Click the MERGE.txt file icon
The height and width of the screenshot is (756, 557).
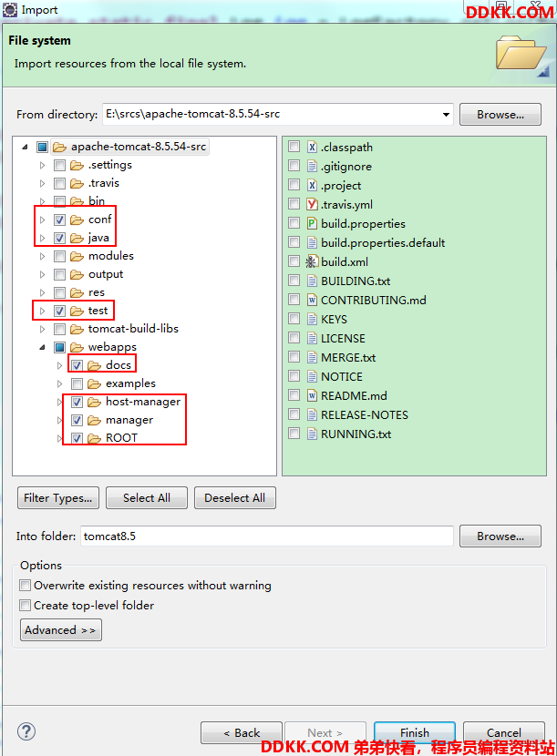[313, 357]
